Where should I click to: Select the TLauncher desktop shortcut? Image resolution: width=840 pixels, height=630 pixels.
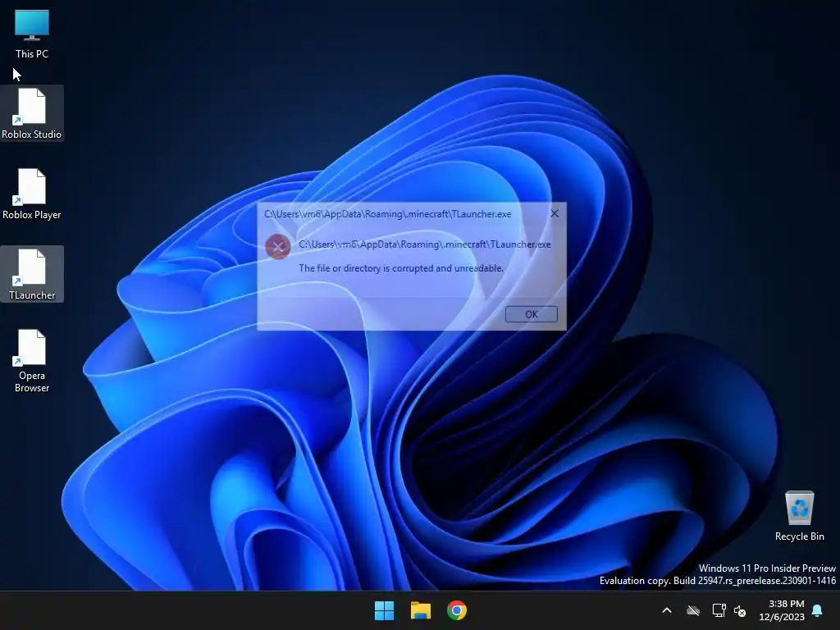pos(32,274)
